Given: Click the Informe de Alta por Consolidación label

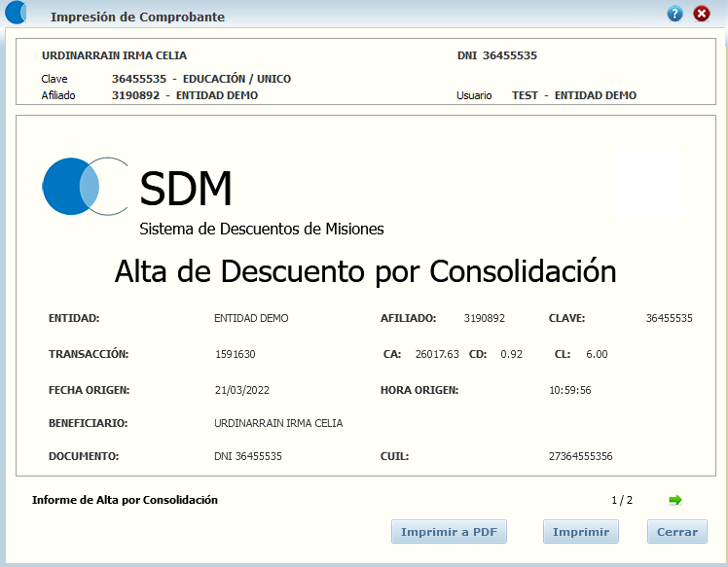Looking at the screenshot, I should [x=125, y=500].
